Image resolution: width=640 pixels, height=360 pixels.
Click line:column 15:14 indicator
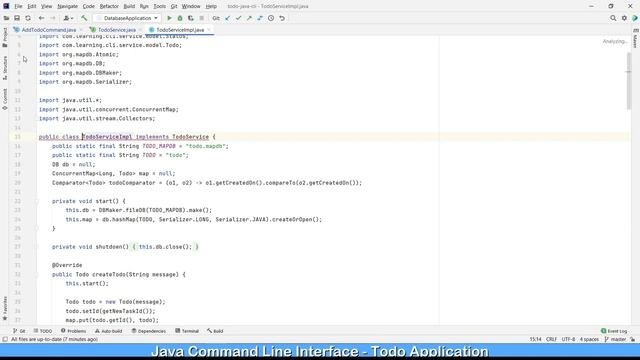pyautogui.click(x=535, y=339)
